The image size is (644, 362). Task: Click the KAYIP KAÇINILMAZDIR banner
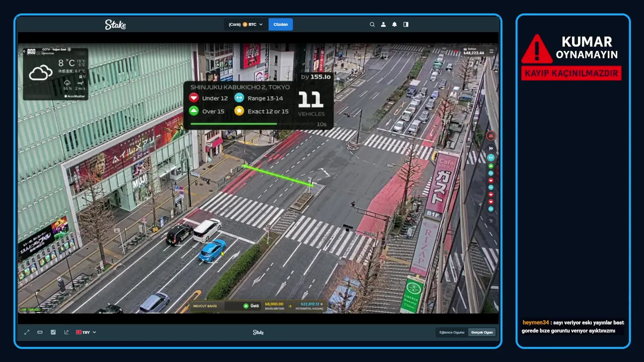(x=571, y=73)
